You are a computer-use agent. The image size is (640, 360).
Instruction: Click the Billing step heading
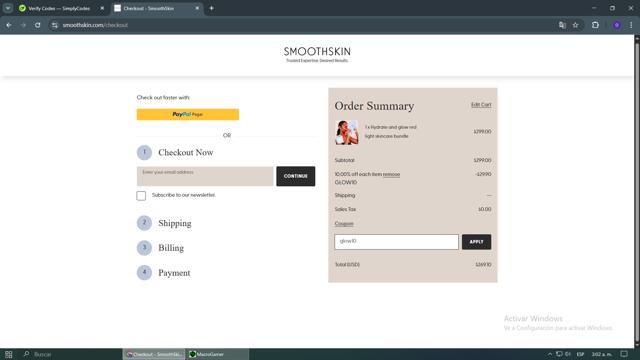171,248
